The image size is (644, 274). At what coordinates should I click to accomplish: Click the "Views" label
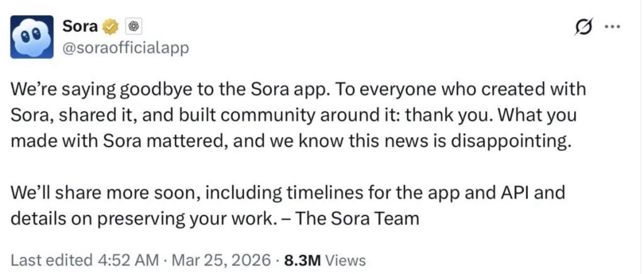pyautogui.click(x=347, y=260)
